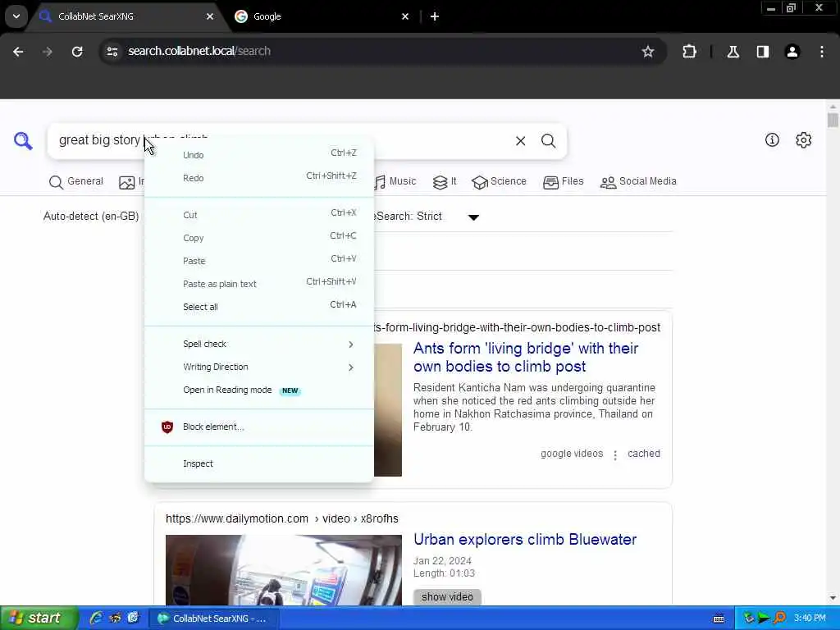Viewport: 840px width, 630px height.
Task: Bookmark this page with star icon
Action: 648,52
